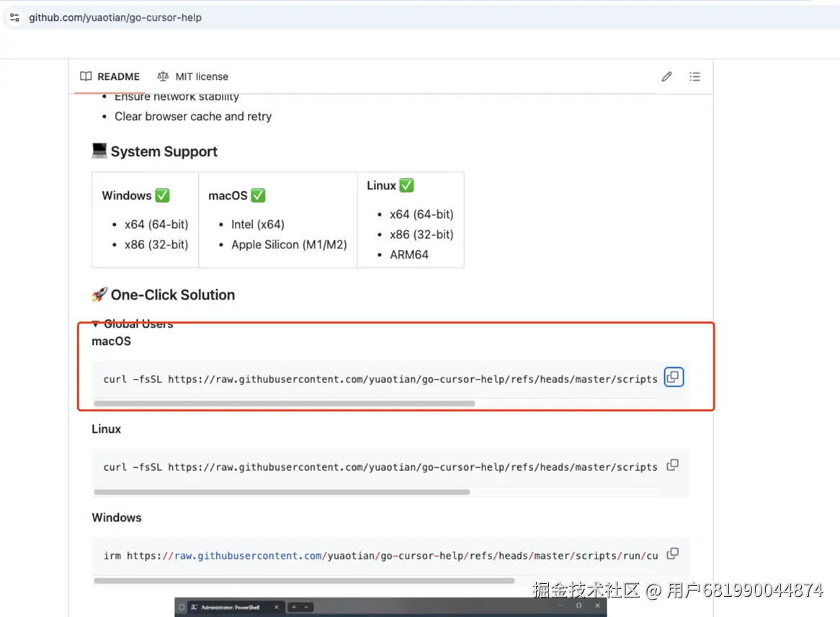Click the One-Click Solution heading
The image size is (840, 617).
pyautogui.click(x=164, y=294)
